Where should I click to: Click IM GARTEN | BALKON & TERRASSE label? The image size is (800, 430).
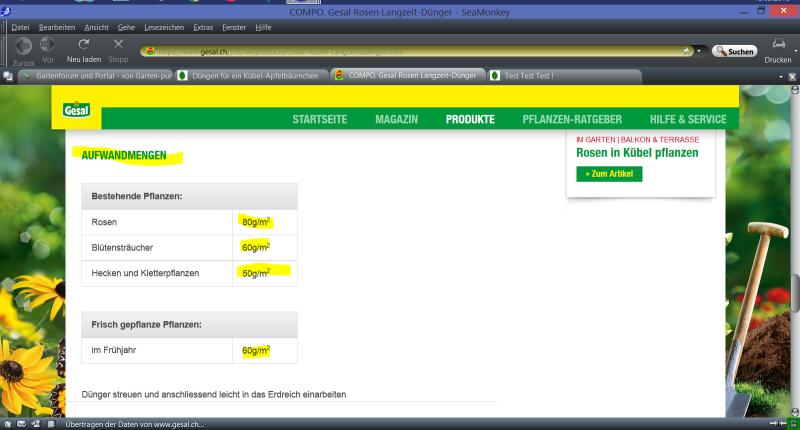637,139
